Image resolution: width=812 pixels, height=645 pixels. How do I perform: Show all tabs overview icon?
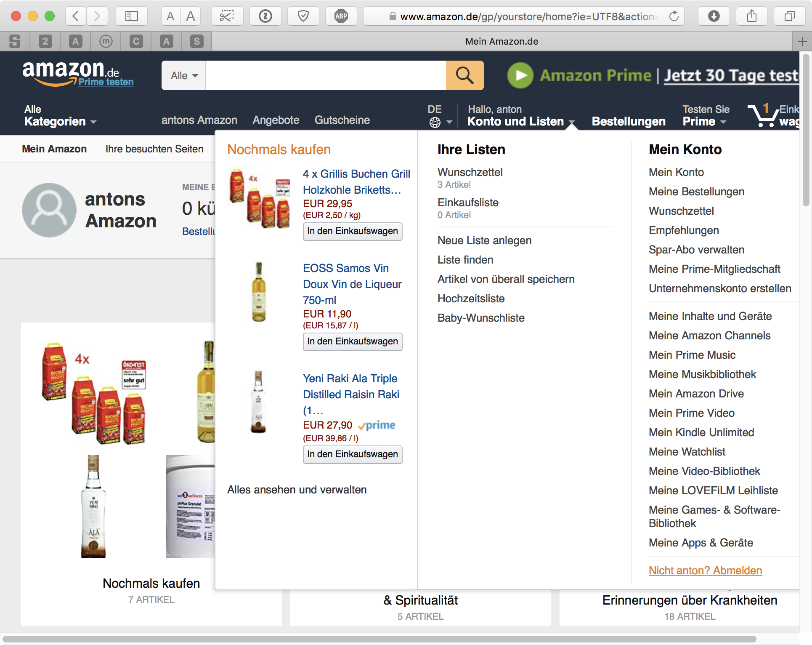pos(790,16)
